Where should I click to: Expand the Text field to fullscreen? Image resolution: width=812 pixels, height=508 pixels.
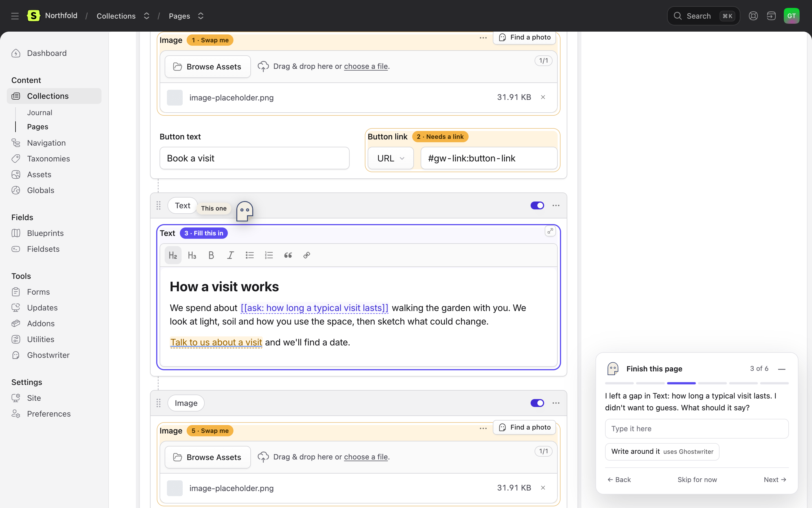pyautogui.click(x=550, y=231)
